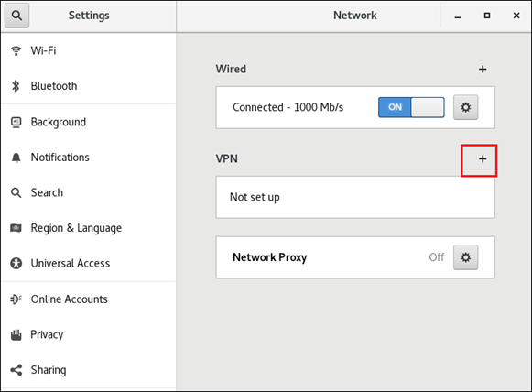Open Wired connection gear settings

(x=465, y=107)
